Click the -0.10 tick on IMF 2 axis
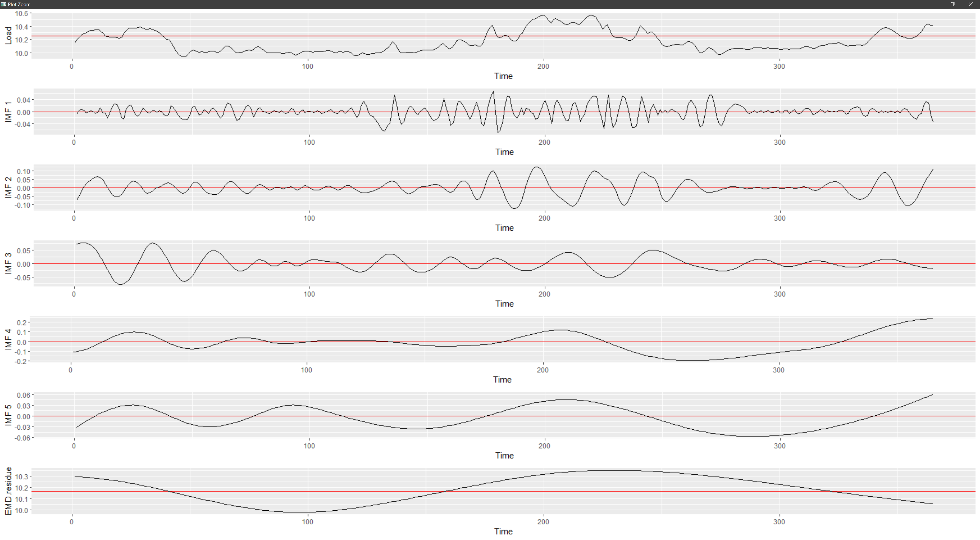The height and width of the screenshot is (540, 980). (22, 205)
